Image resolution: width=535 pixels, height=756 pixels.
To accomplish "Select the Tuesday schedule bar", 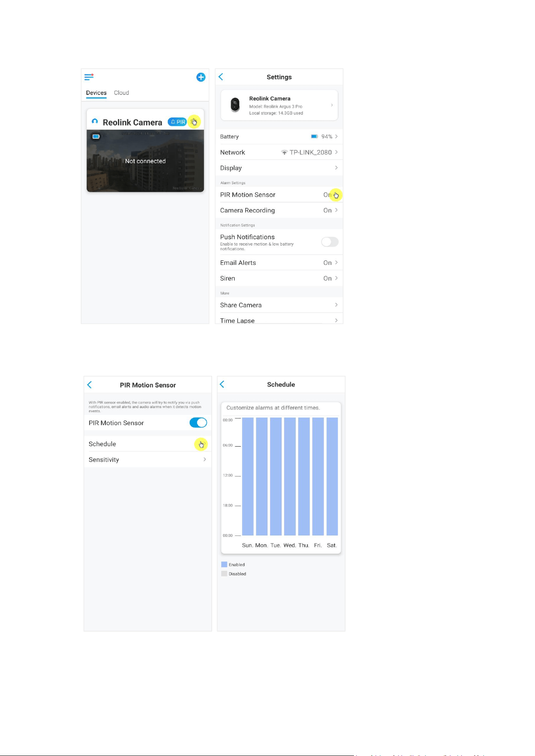I will coord(276,477).
